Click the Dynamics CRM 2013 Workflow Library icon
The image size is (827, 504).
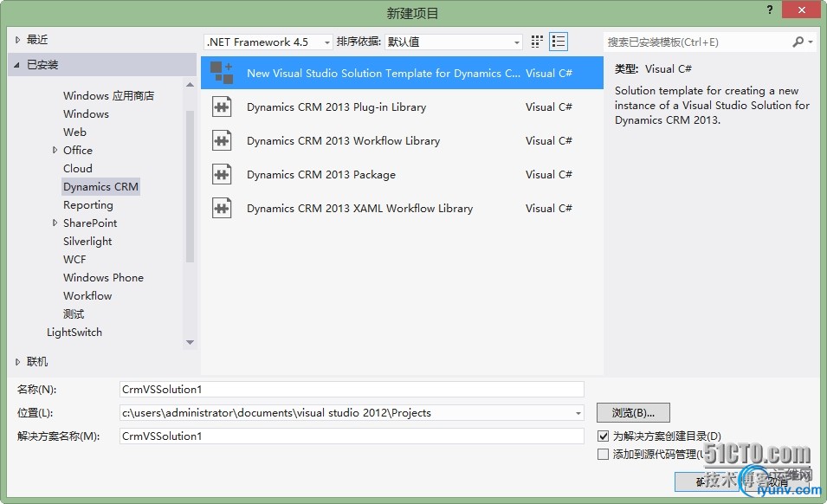[x=222, y=140]
